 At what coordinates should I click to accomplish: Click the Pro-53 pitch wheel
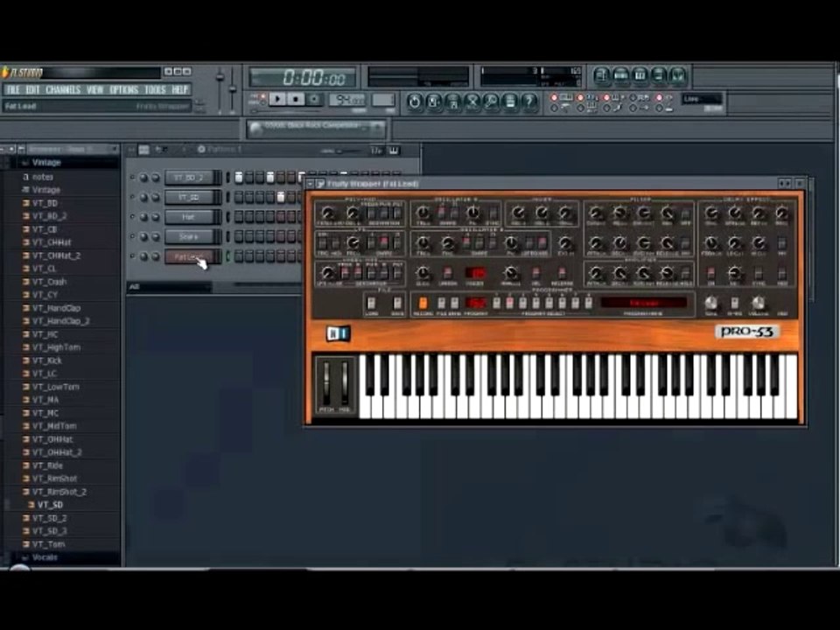click(326, 383)
